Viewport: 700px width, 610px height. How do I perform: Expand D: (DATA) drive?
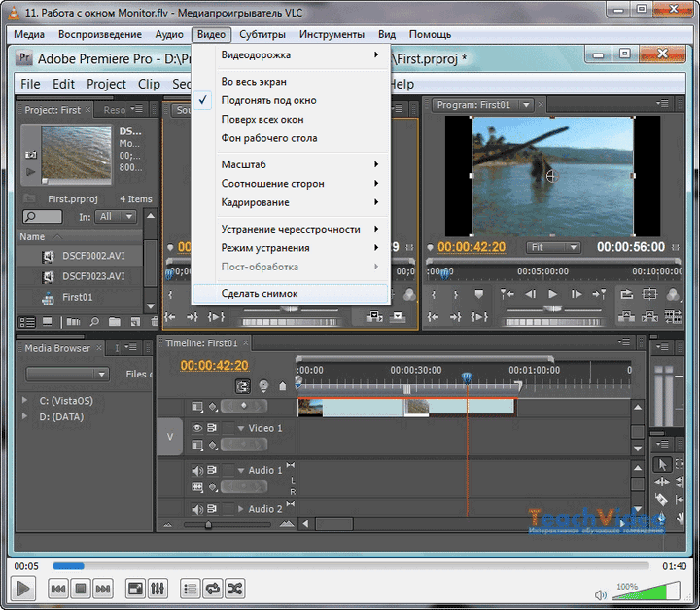click(x=24, y=416)
